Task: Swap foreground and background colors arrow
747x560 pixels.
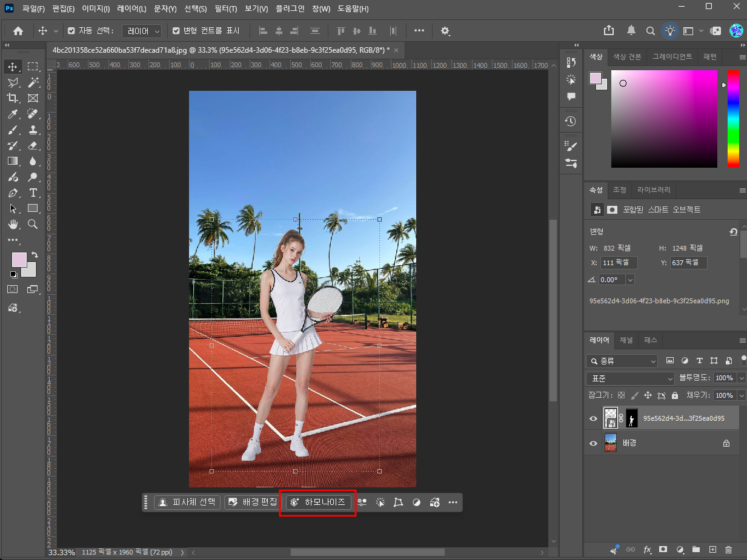Action: 35,255
